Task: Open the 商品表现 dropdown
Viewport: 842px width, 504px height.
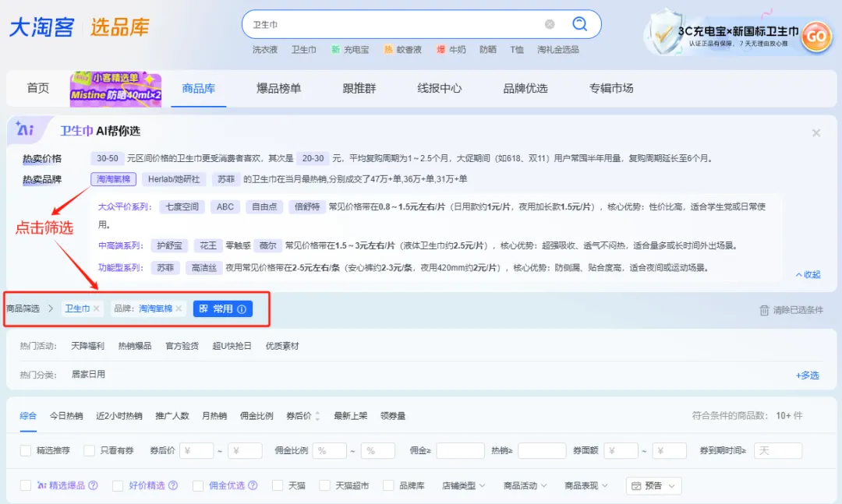Action: (586, 486)
